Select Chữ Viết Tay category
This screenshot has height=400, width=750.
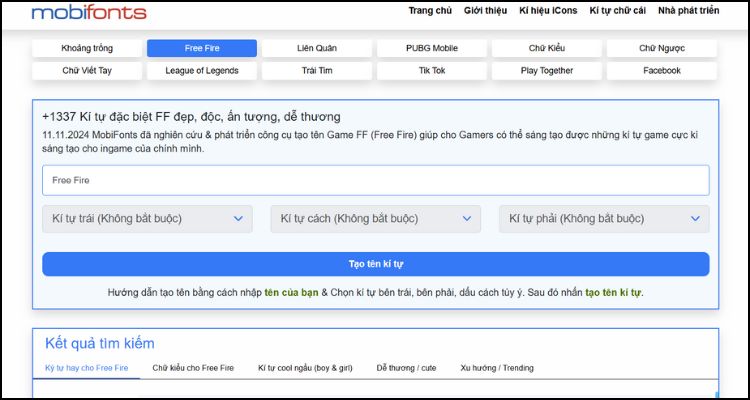pos(87,71)
